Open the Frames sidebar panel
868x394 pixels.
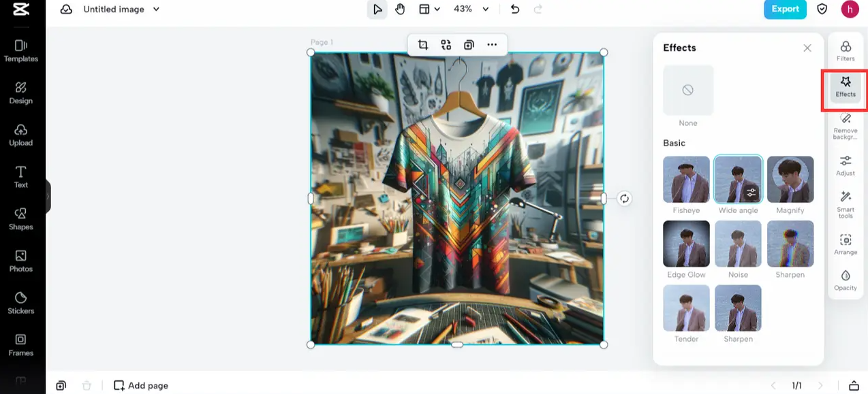coord(21,346)
